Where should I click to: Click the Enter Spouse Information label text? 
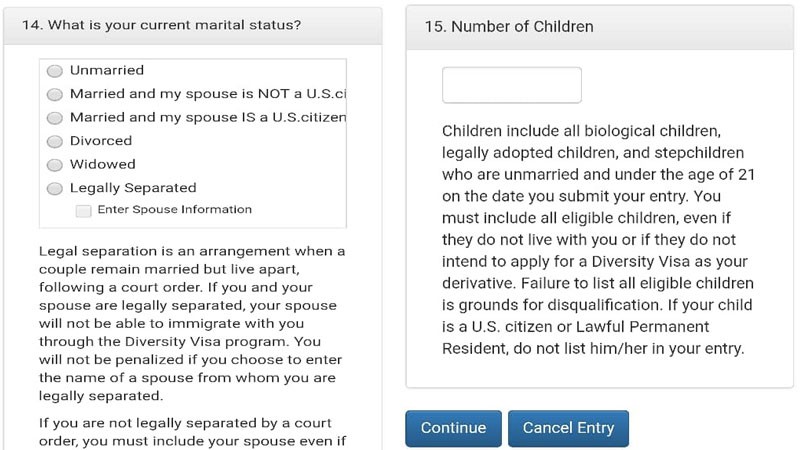point(174,209)
